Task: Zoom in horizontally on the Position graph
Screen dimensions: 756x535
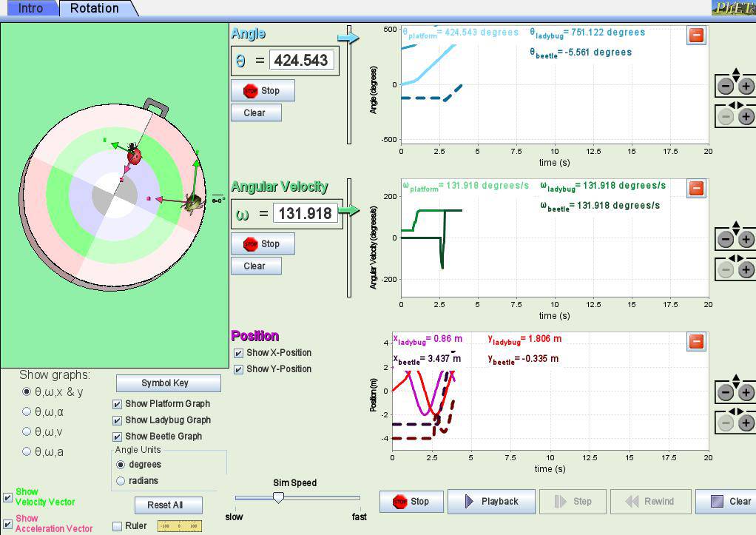Action: click(746, 423)
